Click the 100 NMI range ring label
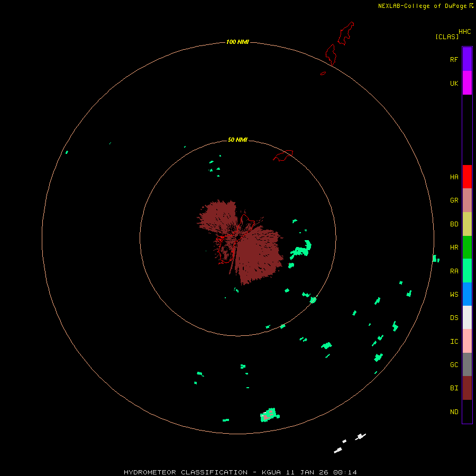 [x=237, y=42]
